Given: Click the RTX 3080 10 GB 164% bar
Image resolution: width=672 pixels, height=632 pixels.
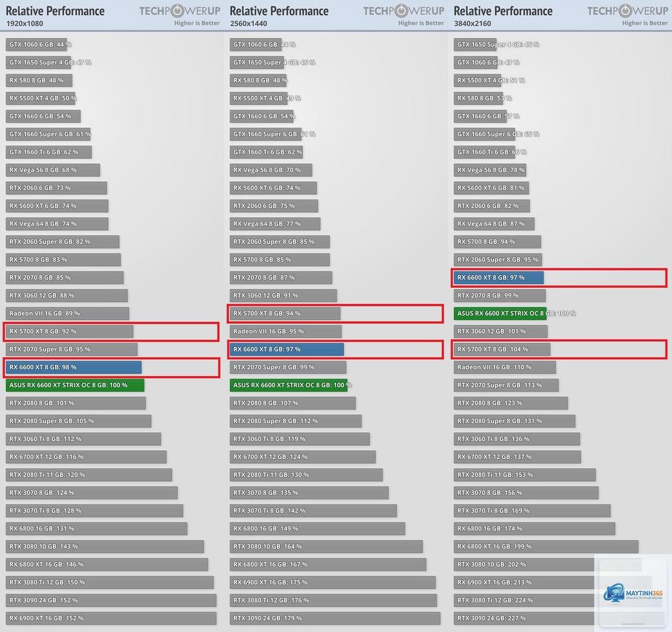Looking at the screenshot, I should point(326,547).
